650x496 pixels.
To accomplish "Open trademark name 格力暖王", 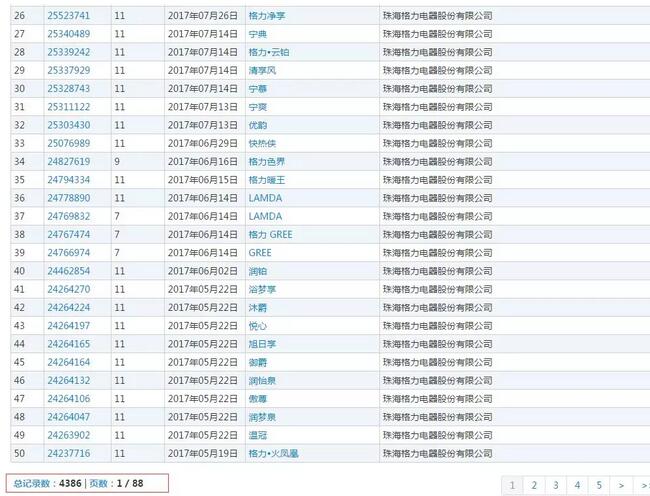I will tap(267, 180).
